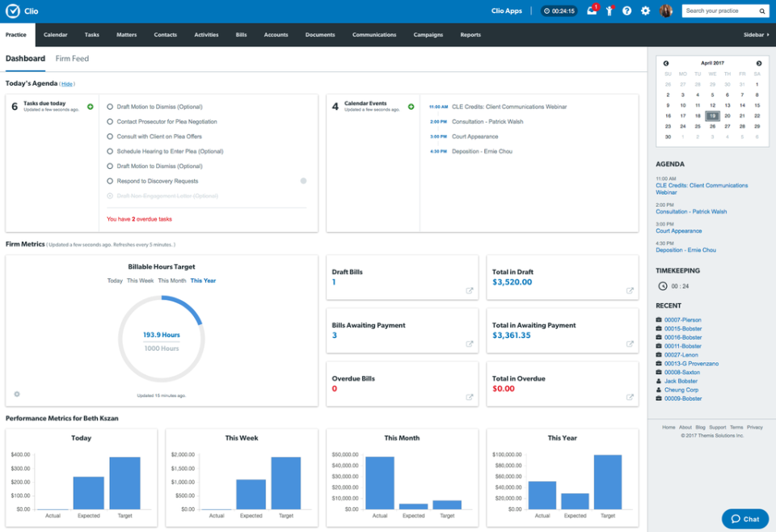
Task: Open the help question mark icon
Action: [626, 11]
